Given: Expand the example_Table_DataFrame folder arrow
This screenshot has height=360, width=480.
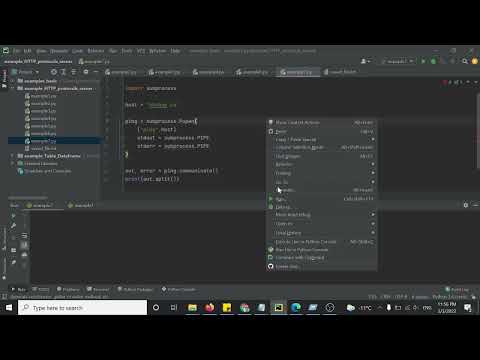Looking at the screenshot, I should [13, 156].
